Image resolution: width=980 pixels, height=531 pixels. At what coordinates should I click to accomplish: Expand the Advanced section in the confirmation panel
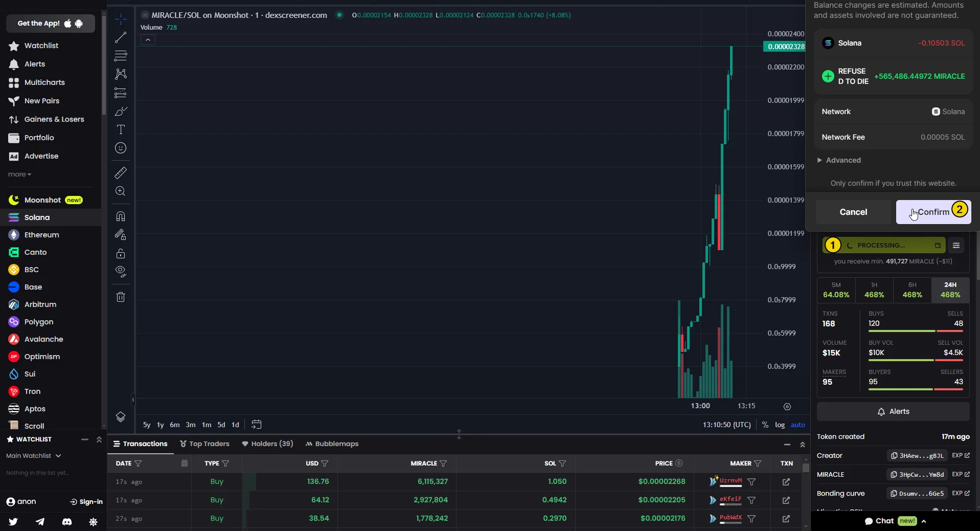(840, 160)
